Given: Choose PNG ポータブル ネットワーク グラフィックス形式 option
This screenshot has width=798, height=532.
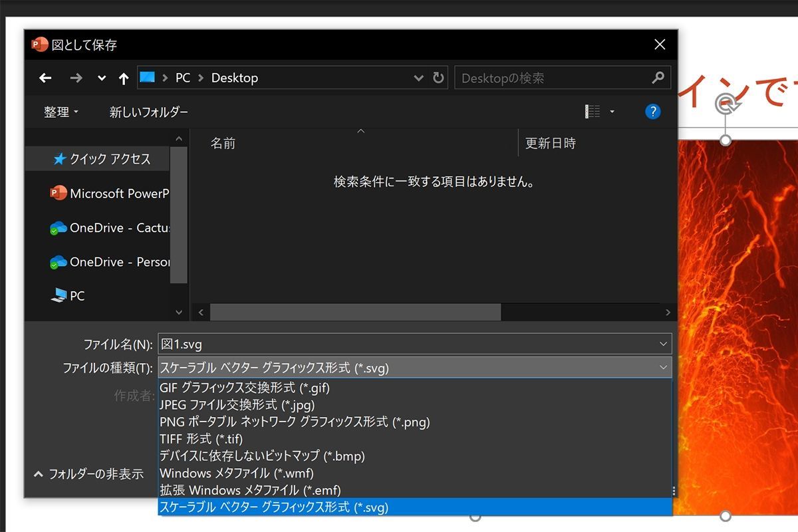Looking at the screenshot, I should 295,422.
